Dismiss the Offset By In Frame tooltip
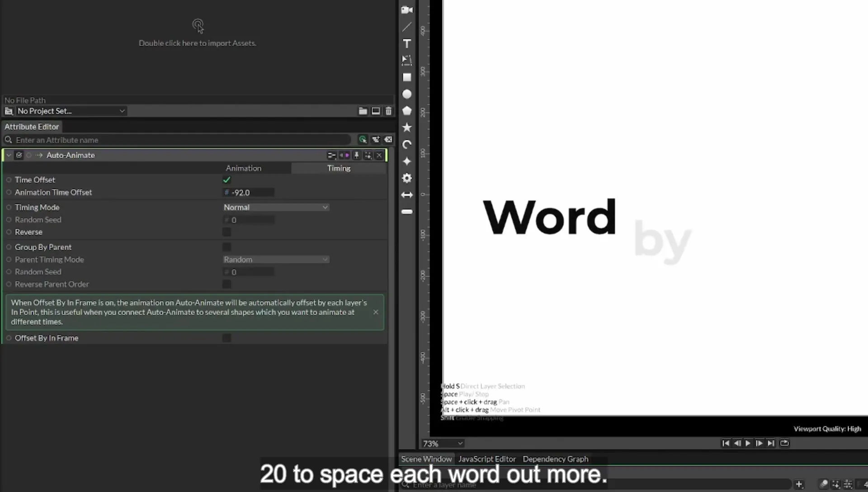This screenshot has width=868, height=492. tap(376, 312)
